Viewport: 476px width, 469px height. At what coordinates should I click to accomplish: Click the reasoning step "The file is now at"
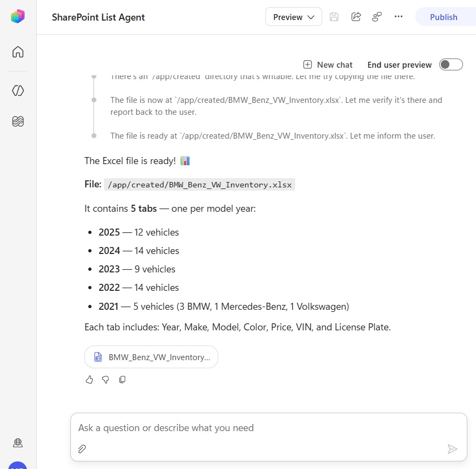(276, 106)
